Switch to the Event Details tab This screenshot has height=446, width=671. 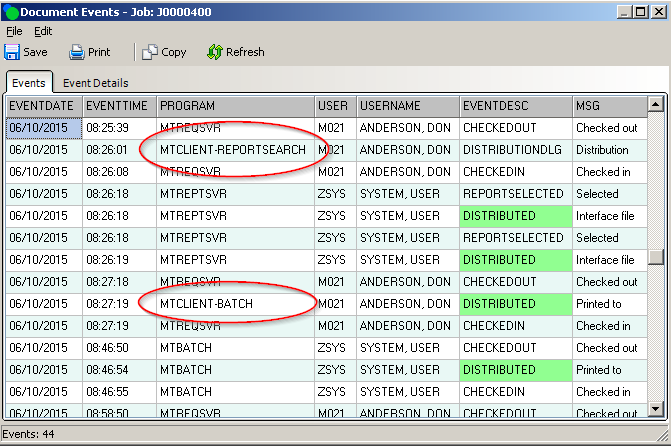tap(95, 83)
